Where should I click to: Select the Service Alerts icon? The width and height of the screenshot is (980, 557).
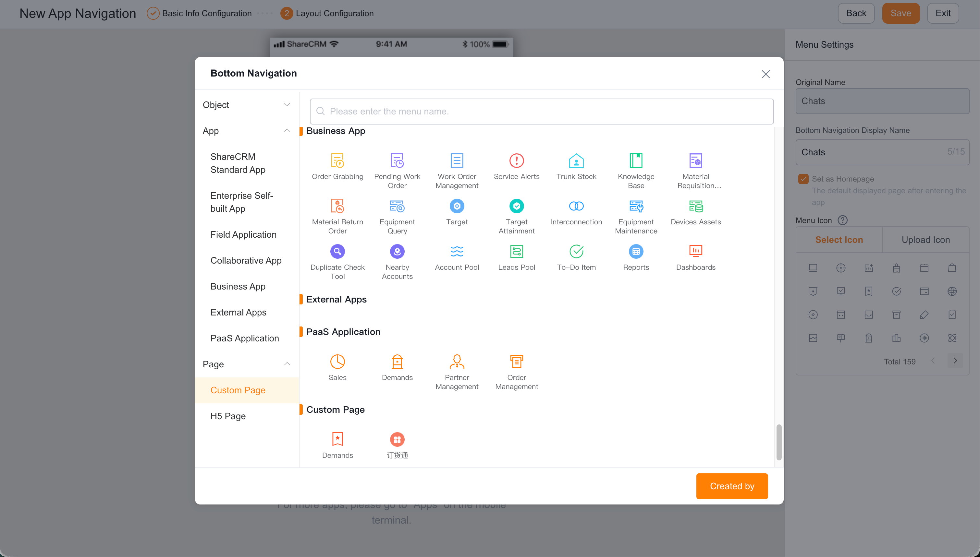[x=516, y=161]
